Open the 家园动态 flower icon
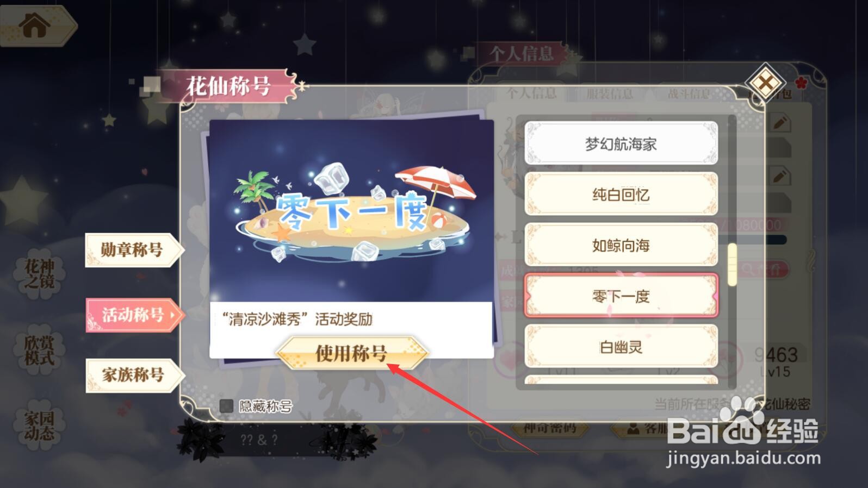Viewport: 868px width, 488px height. [39, 426]
